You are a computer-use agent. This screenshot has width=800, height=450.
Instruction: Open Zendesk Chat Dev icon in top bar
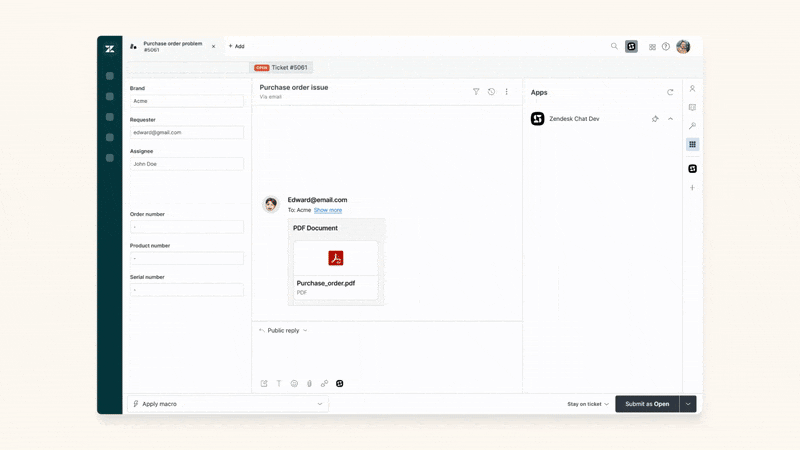pyautogui.click(x=631, y=46)
